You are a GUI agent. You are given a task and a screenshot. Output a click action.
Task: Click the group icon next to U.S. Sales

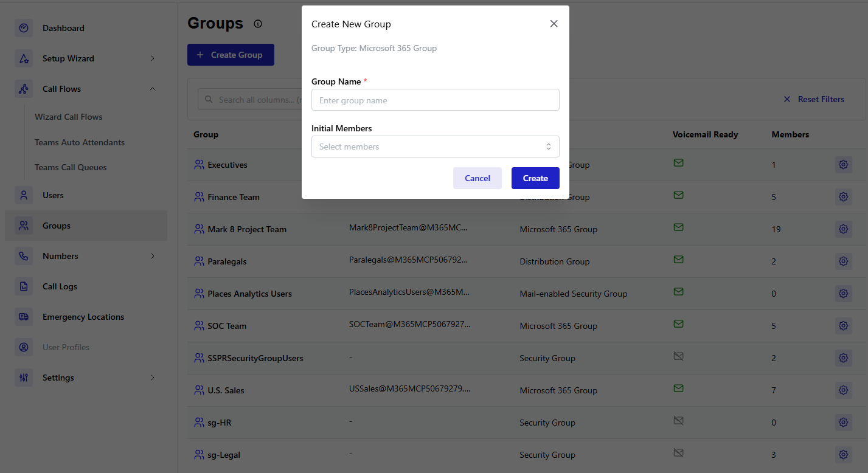click(199, 390)
